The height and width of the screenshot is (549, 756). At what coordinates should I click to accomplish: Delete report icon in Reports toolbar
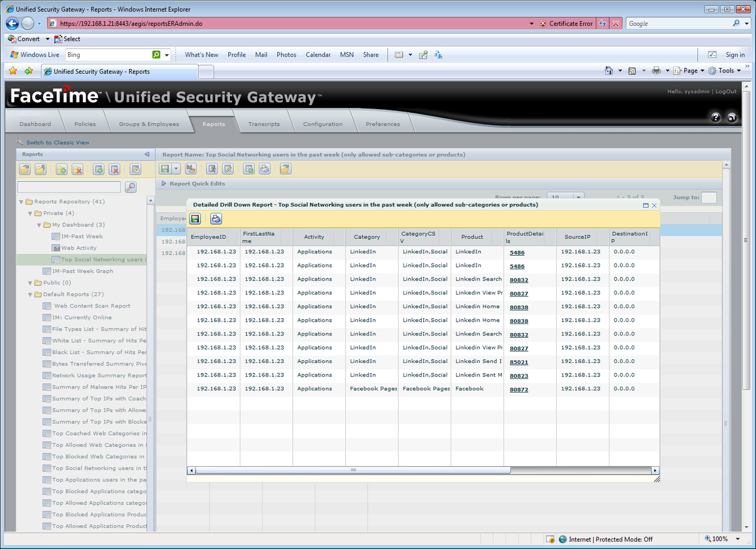pyautogui.click(x=115, y=169)
